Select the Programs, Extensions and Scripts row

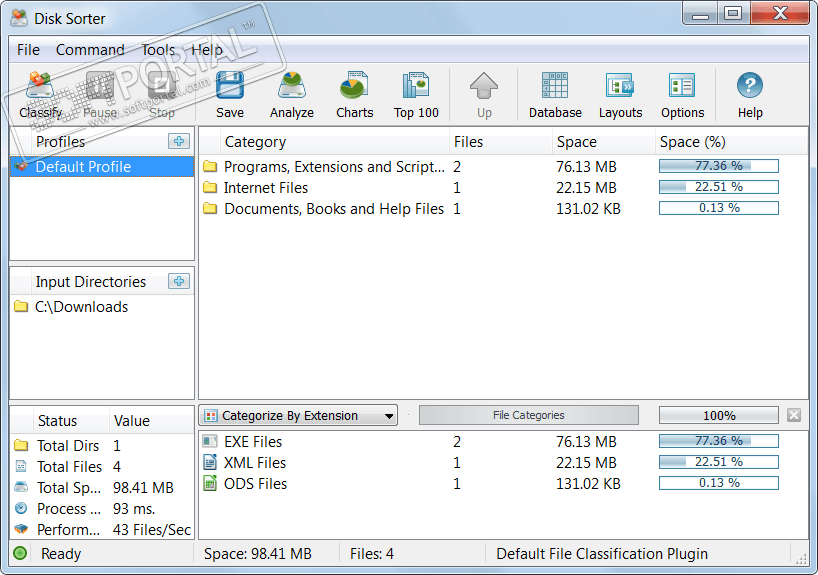503,166
